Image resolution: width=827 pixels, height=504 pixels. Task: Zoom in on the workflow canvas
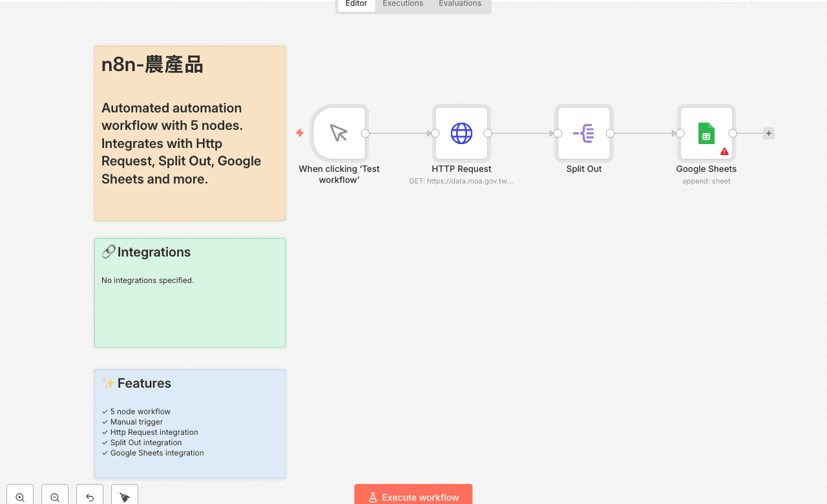click(20, 497)
